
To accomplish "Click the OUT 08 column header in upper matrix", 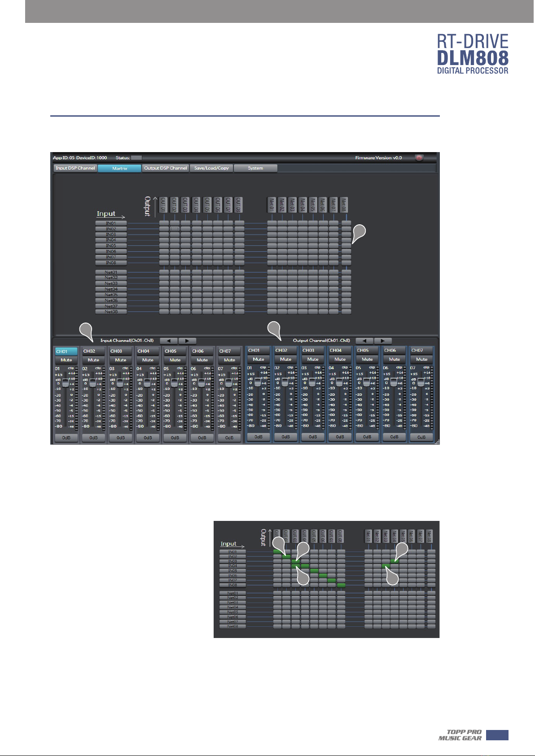I will click(239, 205).
